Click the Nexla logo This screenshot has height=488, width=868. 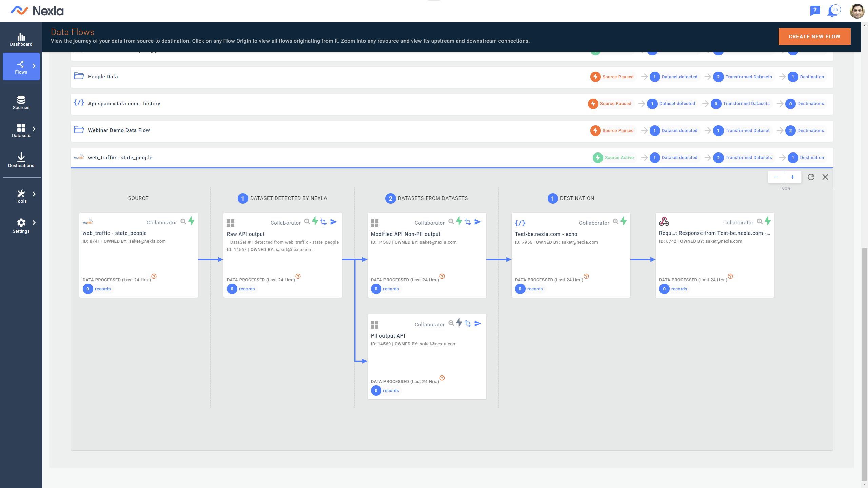[x=36, y=11]
